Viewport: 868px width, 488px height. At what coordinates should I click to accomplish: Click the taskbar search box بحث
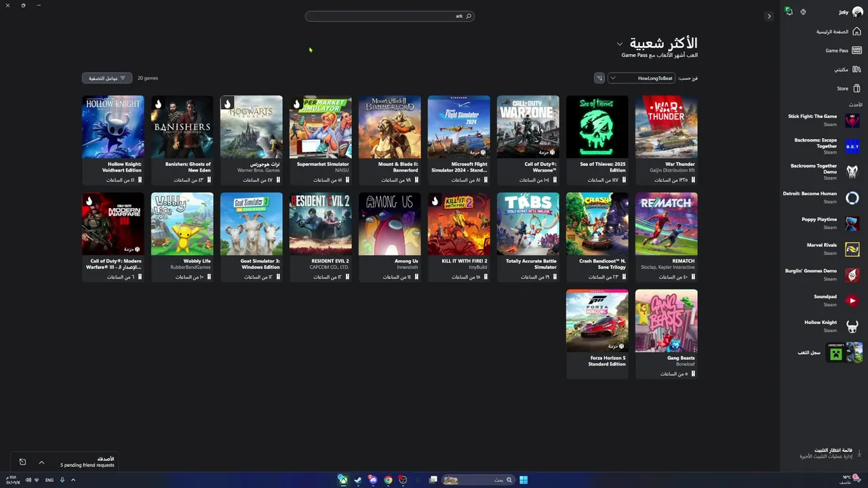click(477, 480)
